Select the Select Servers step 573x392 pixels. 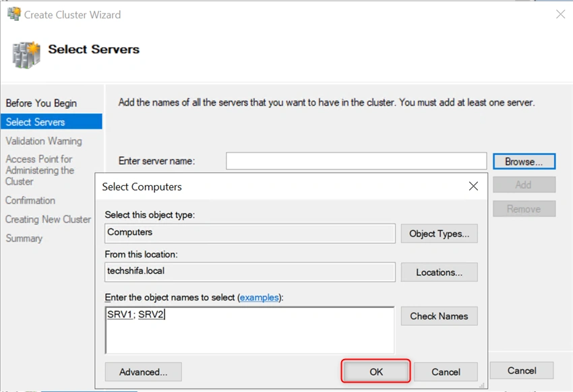click(51, 121)
